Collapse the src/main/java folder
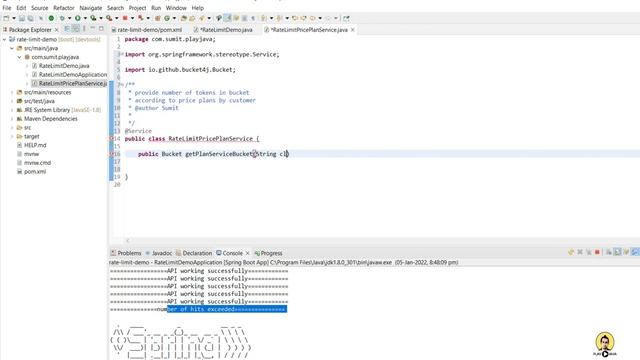Screen dimensions: 640x360 click(x=12, y=48)
